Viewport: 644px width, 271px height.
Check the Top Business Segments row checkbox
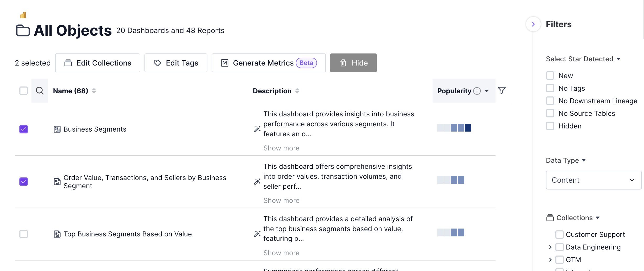(x=24, y=234)
